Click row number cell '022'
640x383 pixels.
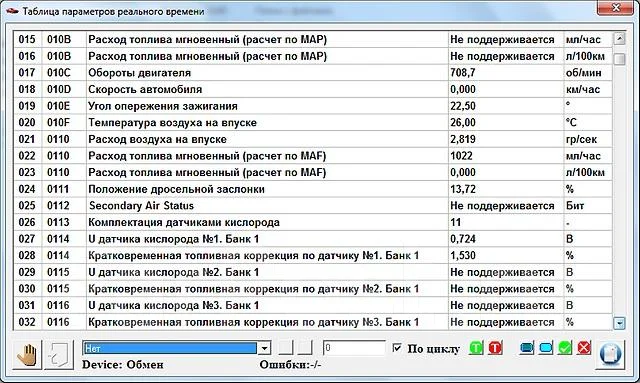pos(28,156)
